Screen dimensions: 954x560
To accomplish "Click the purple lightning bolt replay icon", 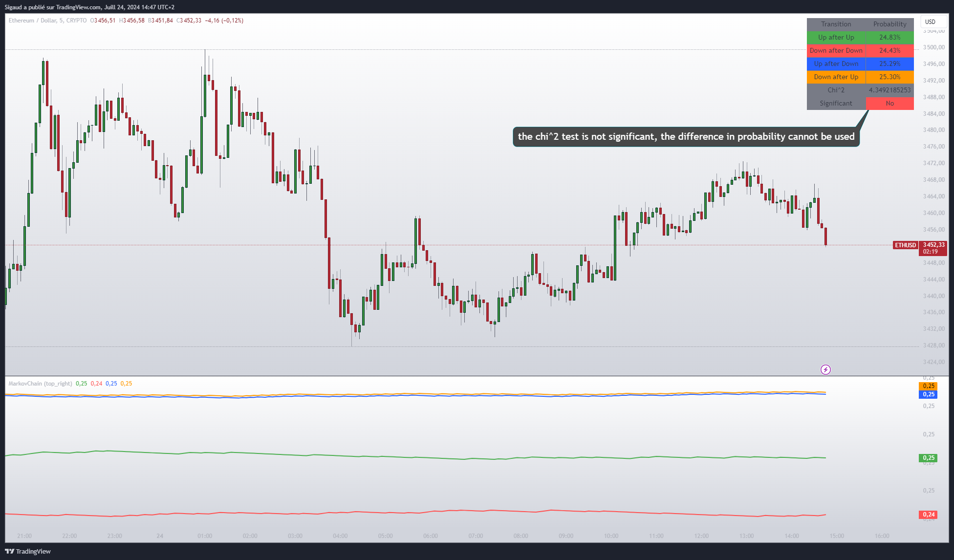I will (825, 369).
